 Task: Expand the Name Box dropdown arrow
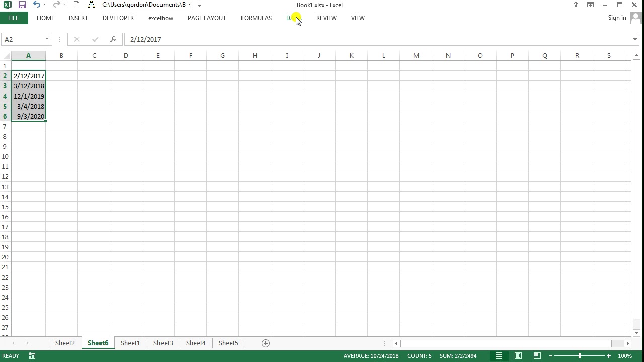[47, 39]
